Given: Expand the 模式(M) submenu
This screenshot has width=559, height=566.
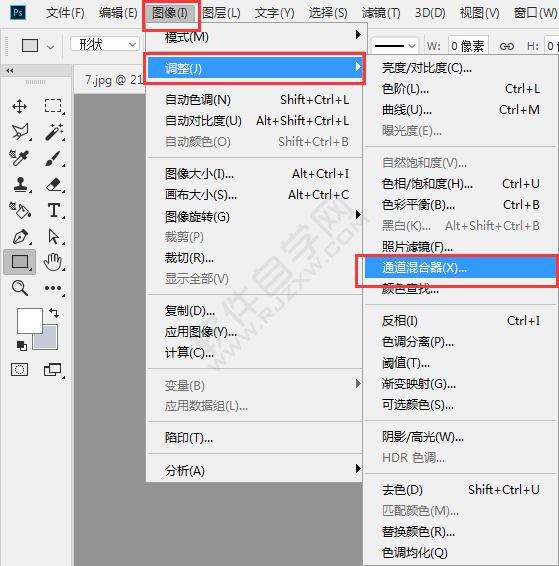Looking at the screenshot, I should pyautogui.click(x=254, y=36).
